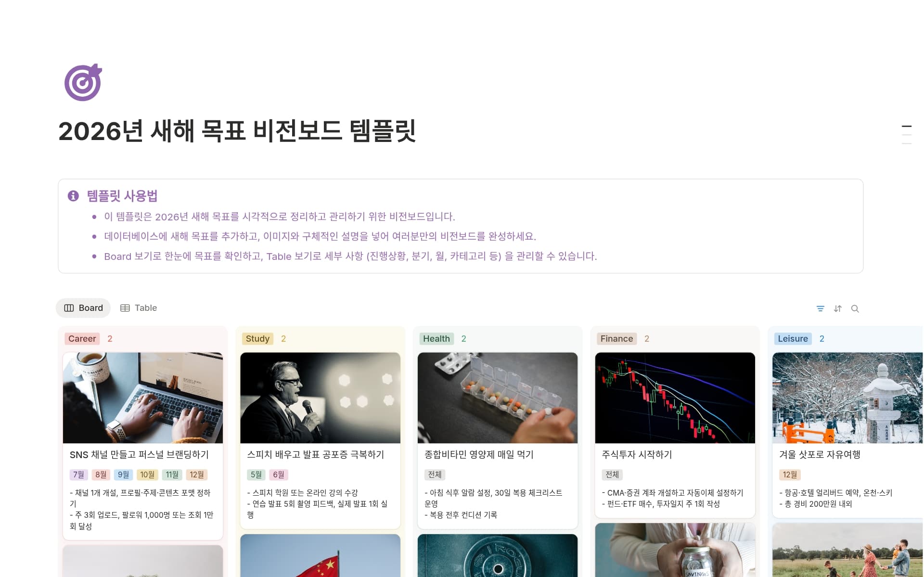Switch to the Table view tab
Screen dimensions: 924x577
139,308
